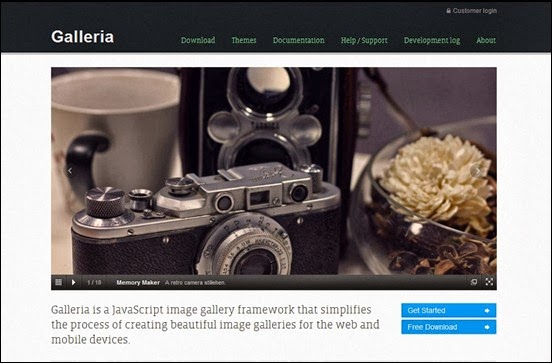Select Help / Support in the navigation

tap(364, 40)
